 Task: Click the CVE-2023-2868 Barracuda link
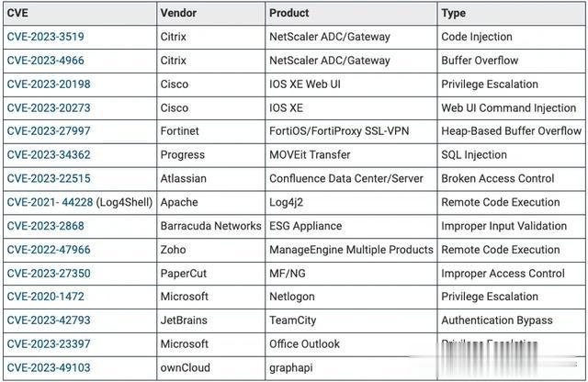tap(45, 226)
